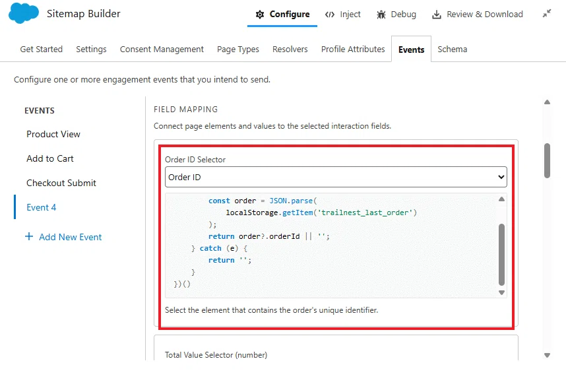Click the Inject code icon
The height and width of the screenshot is (392, 566).
click(330, 15)
